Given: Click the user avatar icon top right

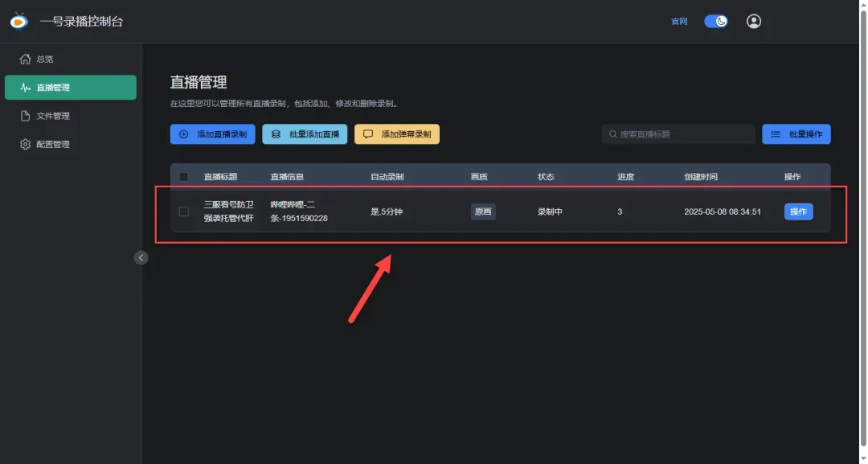Looking at the screenshot, I should (x=753, y=21).
